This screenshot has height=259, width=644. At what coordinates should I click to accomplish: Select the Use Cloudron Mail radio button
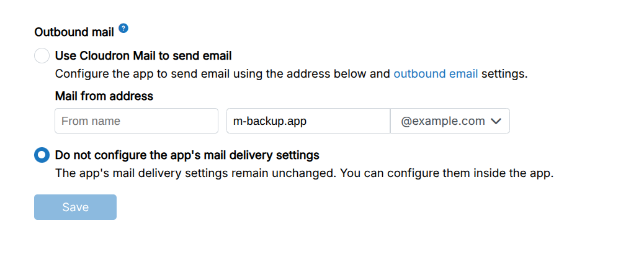click(x=42, y=56)
